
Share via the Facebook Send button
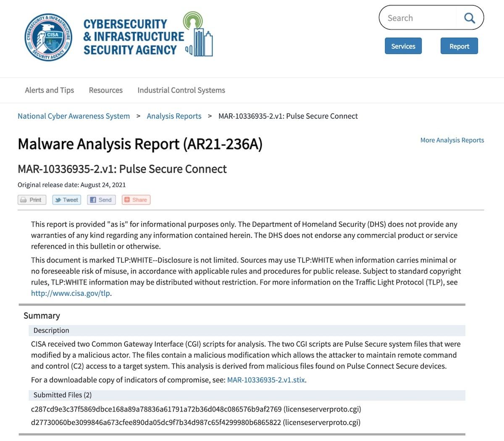point(101,200)
